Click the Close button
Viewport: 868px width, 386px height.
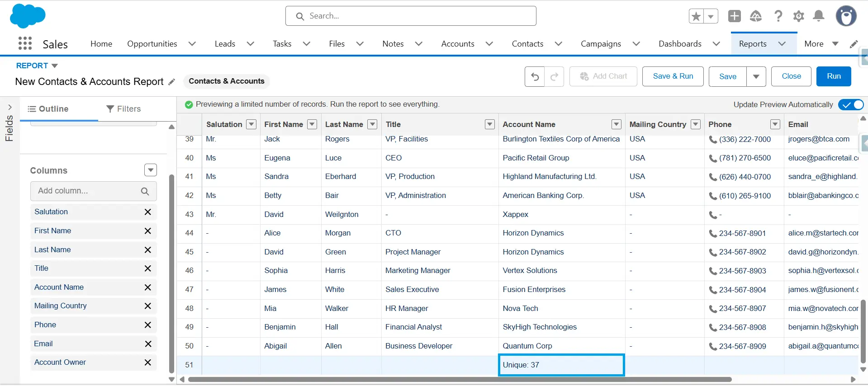point(791,76)
